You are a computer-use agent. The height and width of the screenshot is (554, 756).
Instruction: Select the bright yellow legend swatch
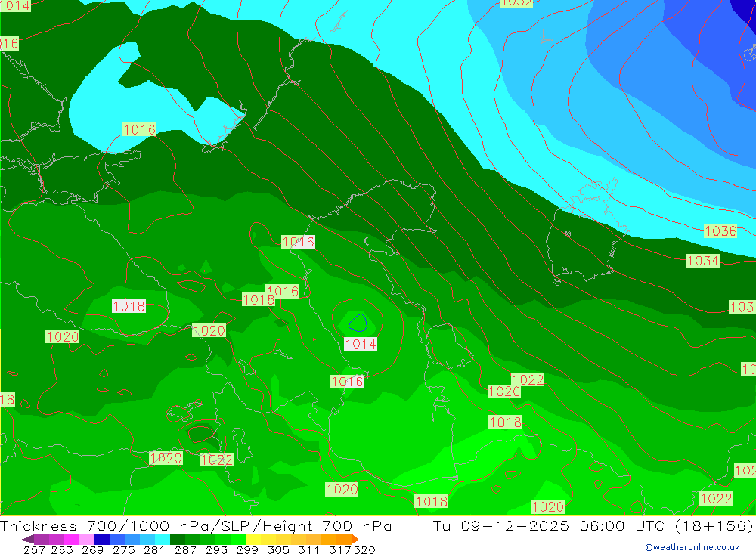point(253,539)
